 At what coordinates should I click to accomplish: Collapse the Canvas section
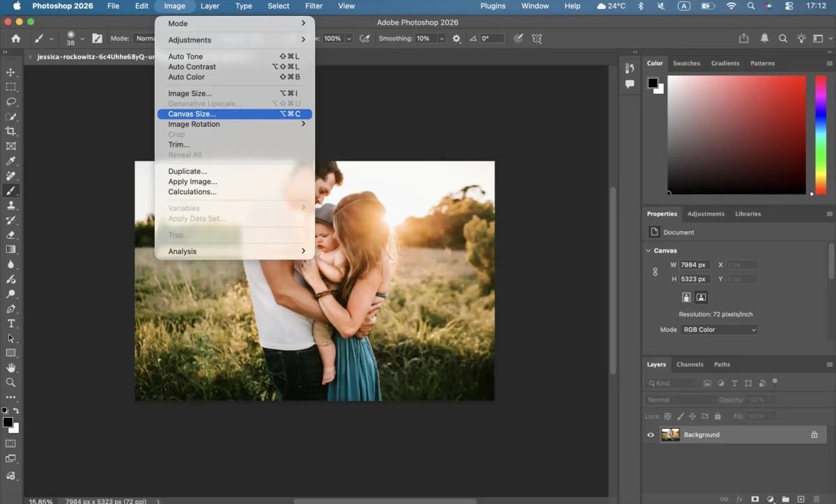649,251
